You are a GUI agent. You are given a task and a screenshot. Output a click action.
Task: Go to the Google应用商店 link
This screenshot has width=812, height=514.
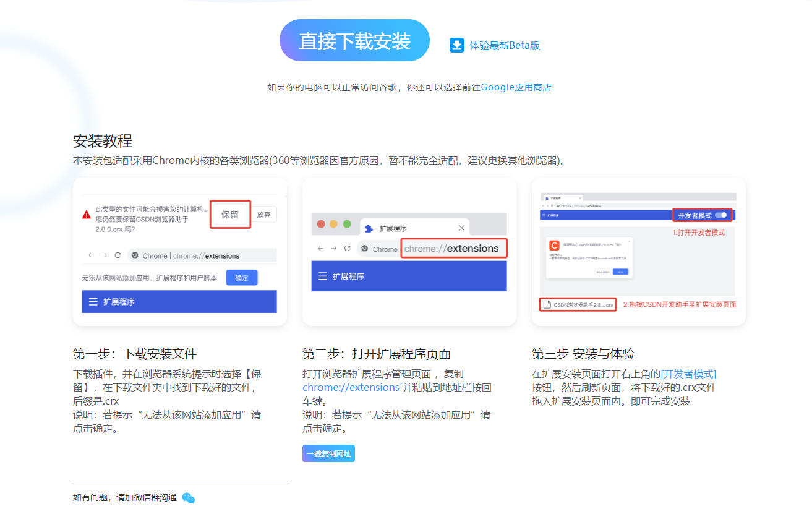tap(516, 87)
